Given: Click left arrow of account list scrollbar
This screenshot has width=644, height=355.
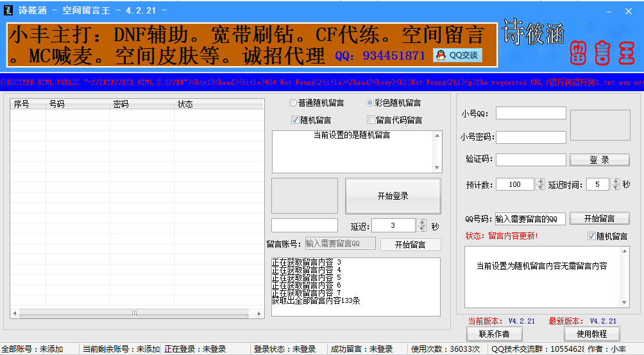Looking at the screenshot, I should (x=15, y=313).
